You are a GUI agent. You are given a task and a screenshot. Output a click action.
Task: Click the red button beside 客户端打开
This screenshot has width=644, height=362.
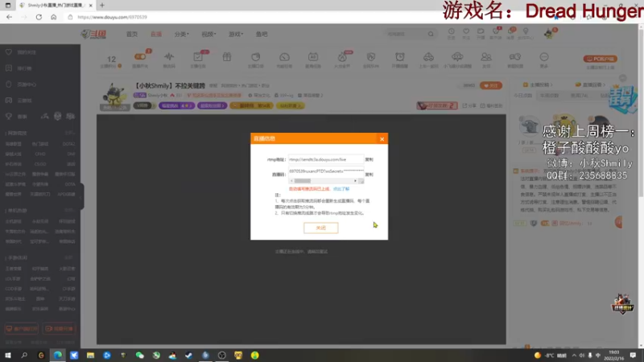59,329
